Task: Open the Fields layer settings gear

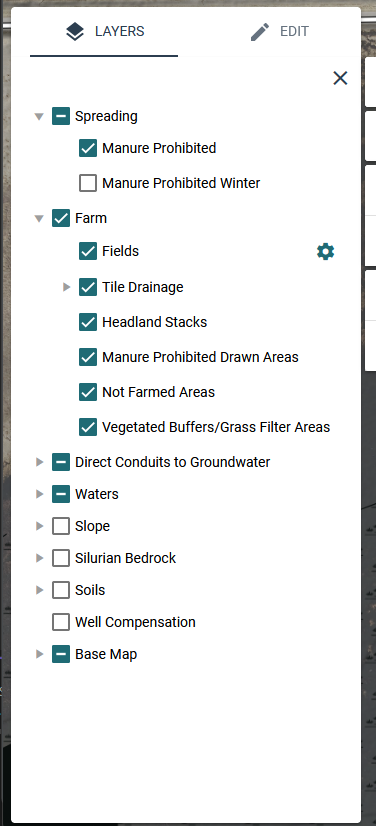Action: 325,252
